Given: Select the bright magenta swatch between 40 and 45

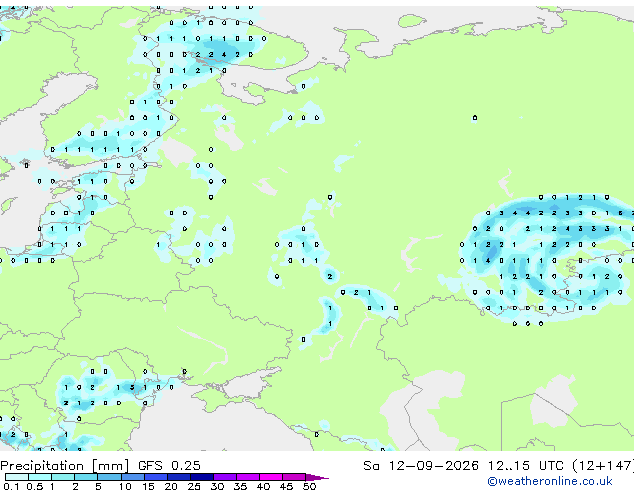Looking at the screenshot, I should (271, 477).
